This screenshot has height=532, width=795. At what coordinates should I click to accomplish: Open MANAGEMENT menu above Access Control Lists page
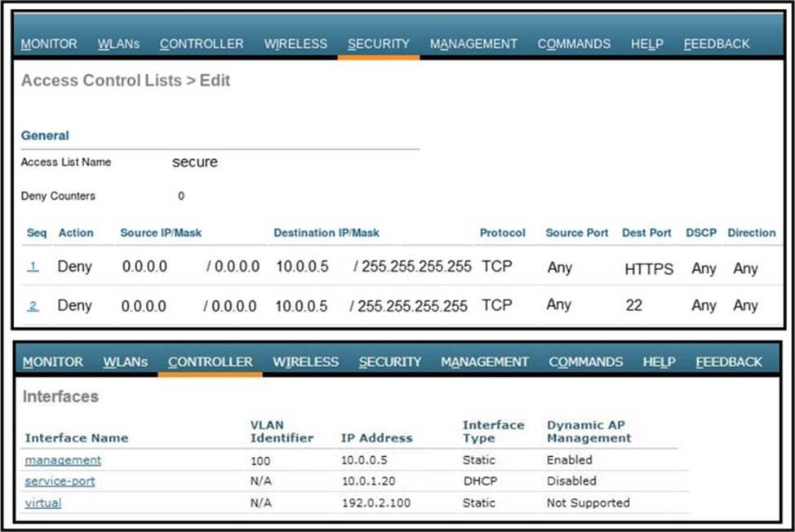click(473, 44)
